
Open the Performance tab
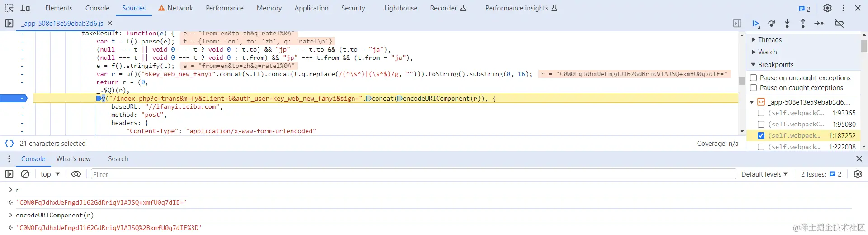point(225,8)
